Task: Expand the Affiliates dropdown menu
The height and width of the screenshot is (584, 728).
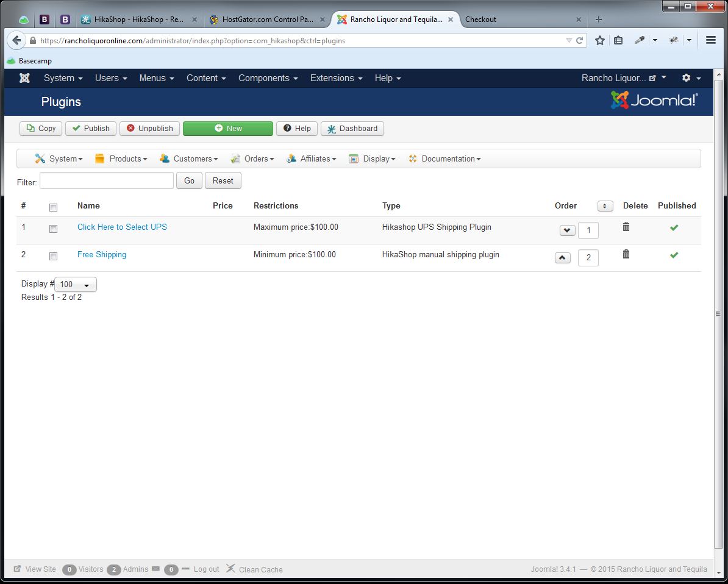Action: pos(311,158)
